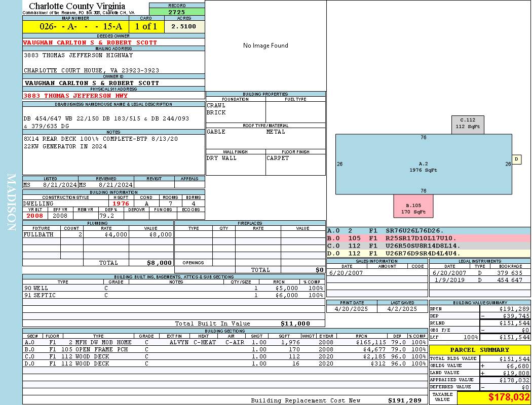
Task: Click wall finish DRY WALL
Action: click(221, 158)
